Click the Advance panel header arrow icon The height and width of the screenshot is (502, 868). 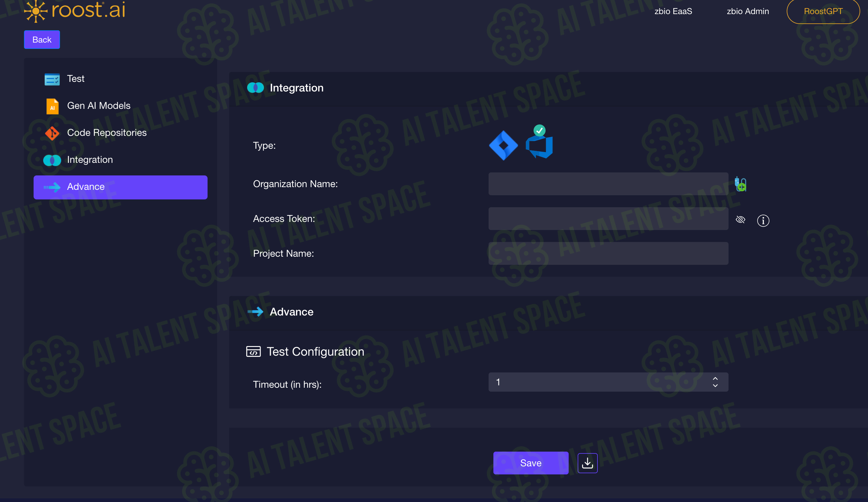pyautogui.click(x=255, y=312)
